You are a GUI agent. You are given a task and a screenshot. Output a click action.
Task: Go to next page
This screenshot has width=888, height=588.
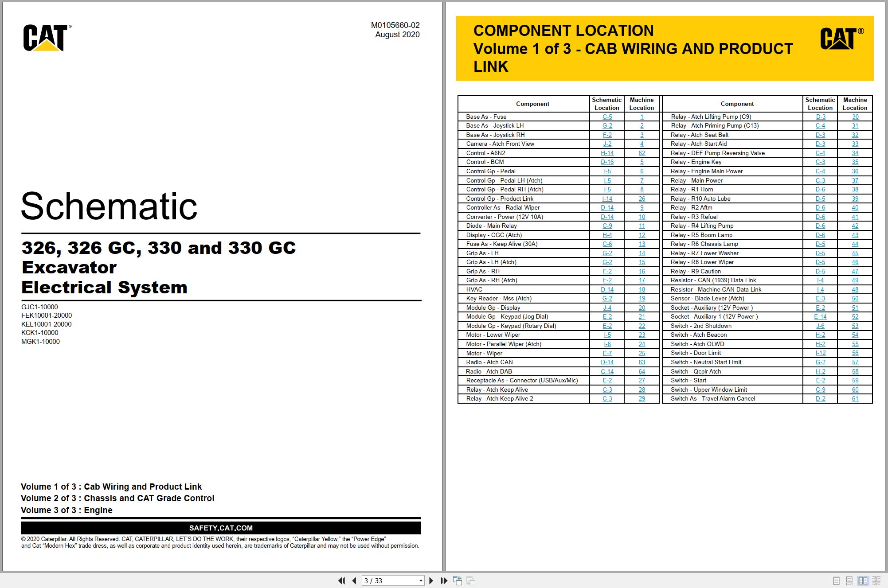(431, 580)
